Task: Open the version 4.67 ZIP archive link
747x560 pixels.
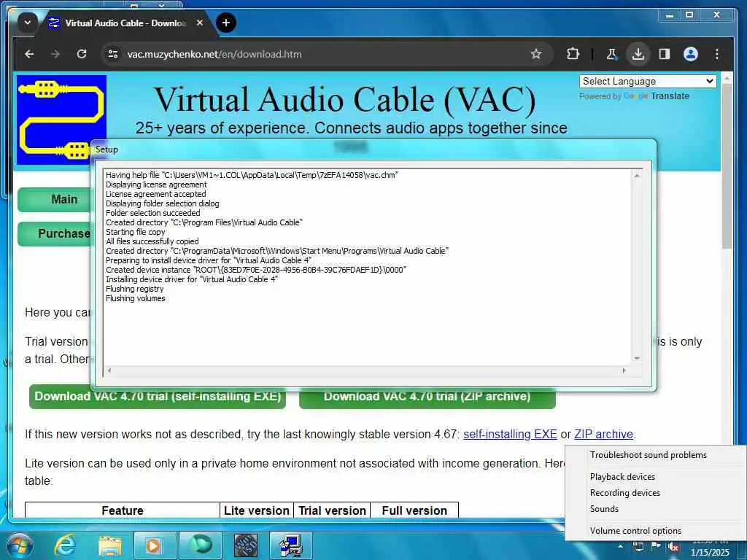Action: [603, 435]
